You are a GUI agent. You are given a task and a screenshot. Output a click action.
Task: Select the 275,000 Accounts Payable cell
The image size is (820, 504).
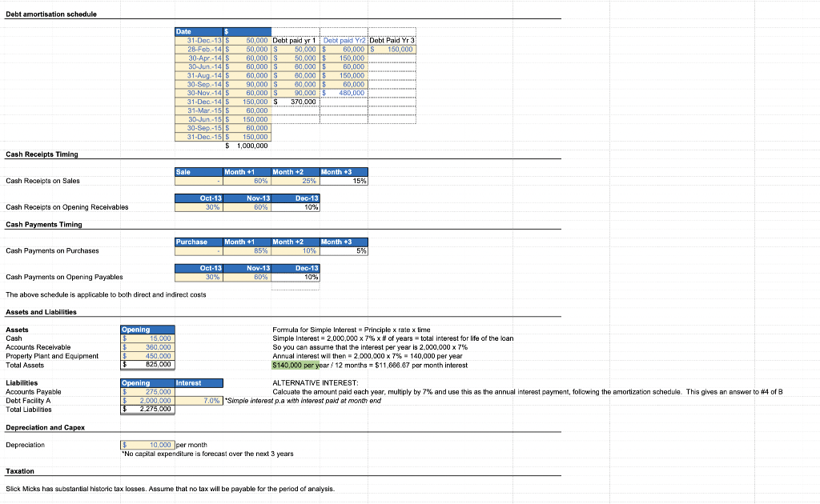click(x=147, y=392)
